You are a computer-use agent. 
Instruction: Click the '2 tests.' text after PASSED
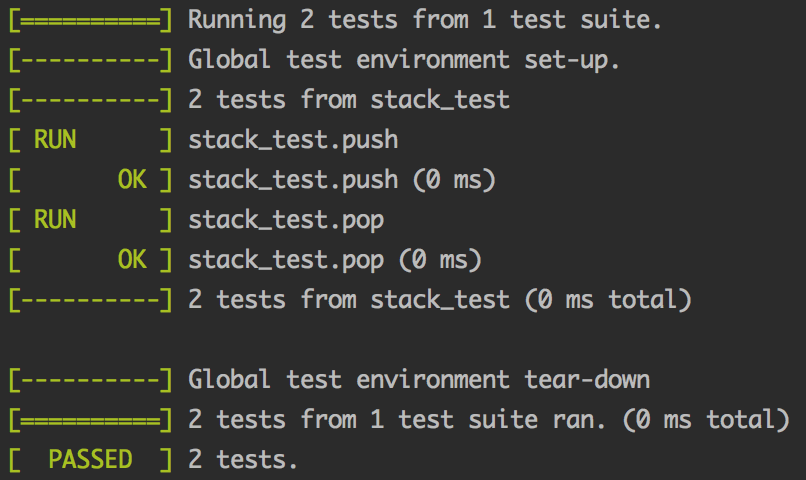pyautogui.click(x=243, y=460)
